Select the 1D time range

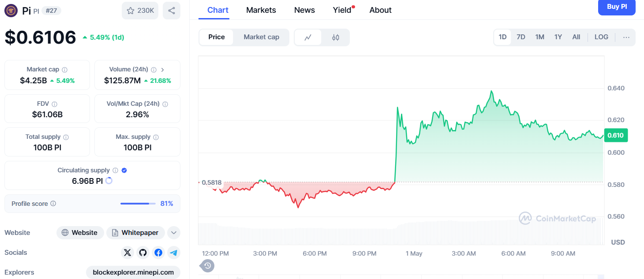pos(502,37)
